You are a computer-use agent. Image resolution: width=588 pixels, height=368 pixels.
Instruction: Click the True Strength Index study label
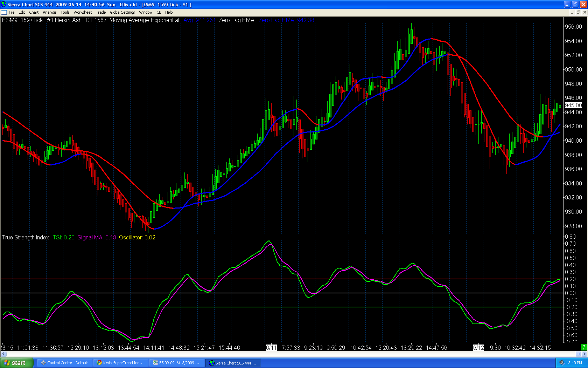26,237
